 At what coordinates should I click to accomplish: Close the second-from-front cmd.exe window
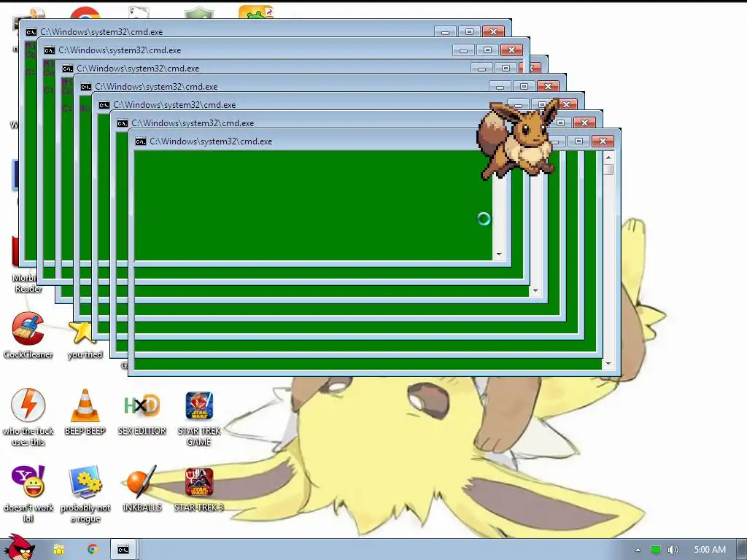(584, 122)
